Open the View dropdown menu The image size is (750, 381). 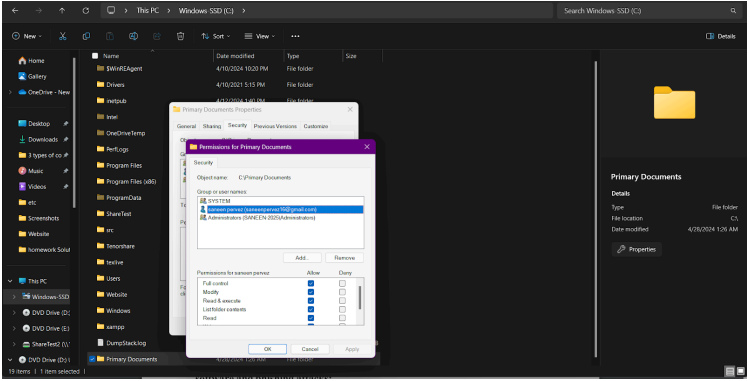tap(260, 36)
